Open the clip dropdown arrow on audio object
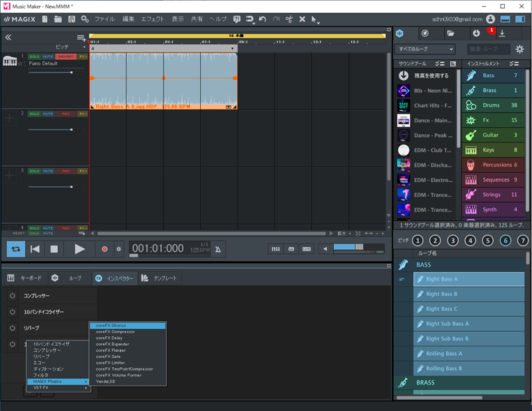This screenshot has width=532, height=411. click(228, 107)
